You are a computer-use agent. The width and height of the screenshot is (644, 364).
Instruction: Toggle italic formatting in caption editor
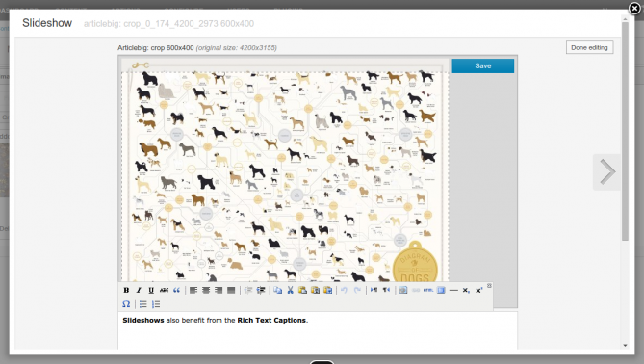click(x=139, y=290)
